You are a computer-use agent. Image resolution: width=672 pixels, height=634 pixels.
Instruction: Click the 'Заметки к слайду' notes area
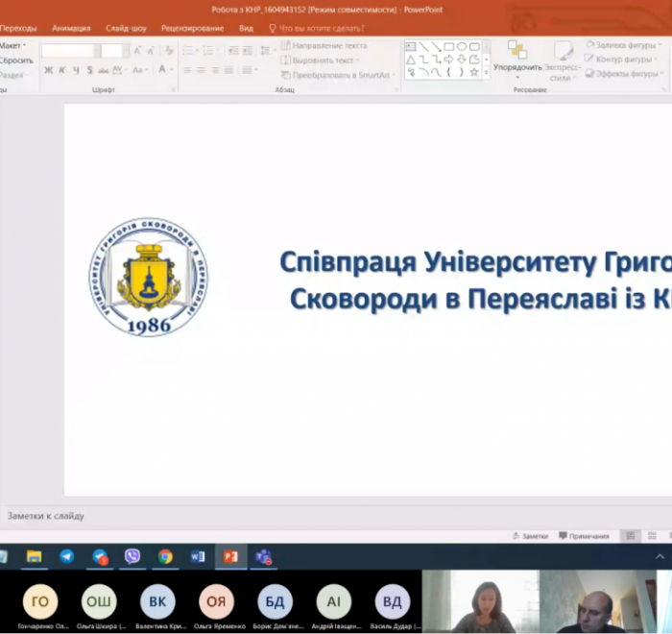tap(45, 516)
